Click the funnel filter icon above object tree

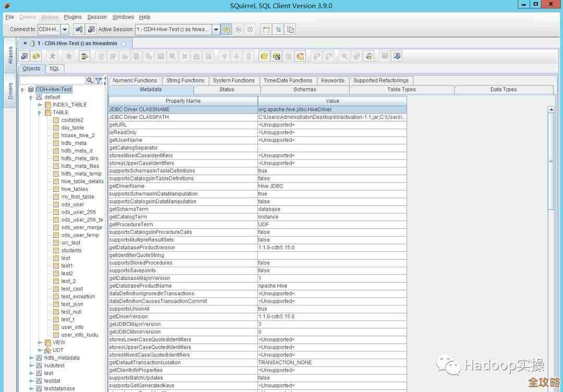click(99, 81)
